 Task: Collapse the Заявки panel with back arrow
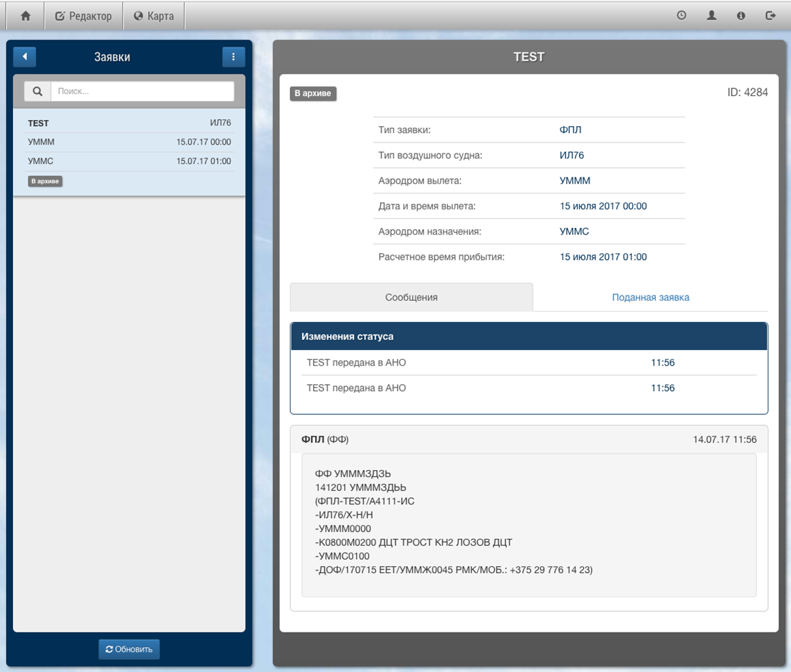(25, 57)
